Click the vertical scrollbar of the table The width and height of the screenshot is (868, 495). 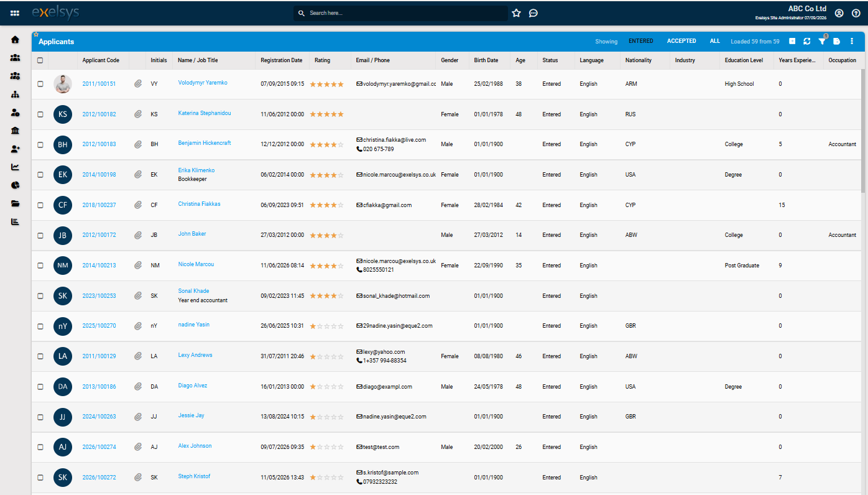pyautogui.click(x=863, y=131)
